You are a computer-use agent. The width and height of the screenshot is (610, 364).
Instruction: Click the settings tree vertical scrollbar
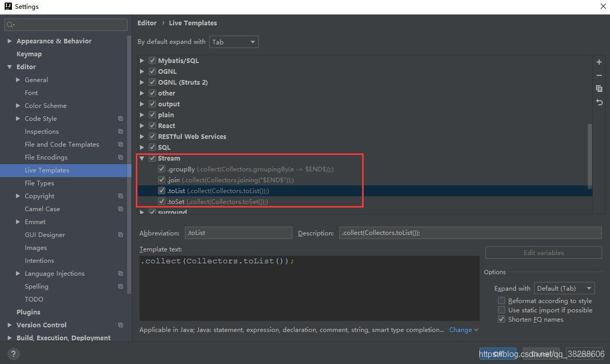point(129,165)
